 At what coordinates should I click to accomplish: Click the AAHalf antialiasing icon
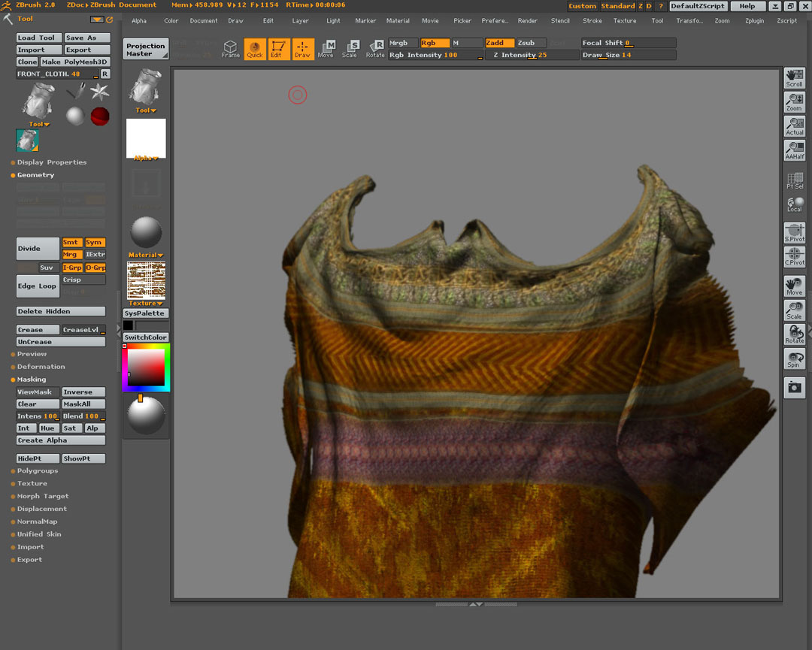[x=795, y=151]
